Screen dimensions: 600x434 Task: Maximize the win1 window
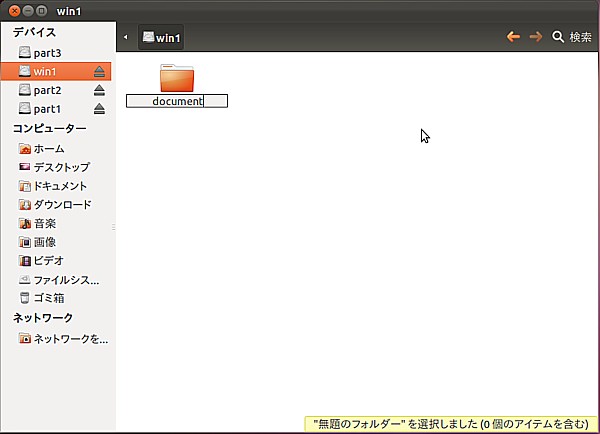tap(42, 11)
